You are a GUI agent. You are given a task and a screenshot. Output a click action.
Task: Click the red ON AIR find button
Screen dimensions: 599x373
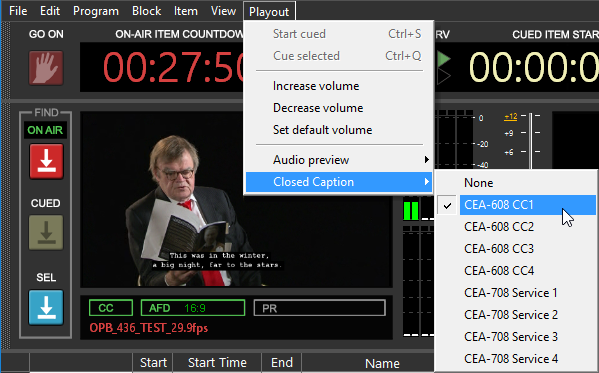coord(46,162)
